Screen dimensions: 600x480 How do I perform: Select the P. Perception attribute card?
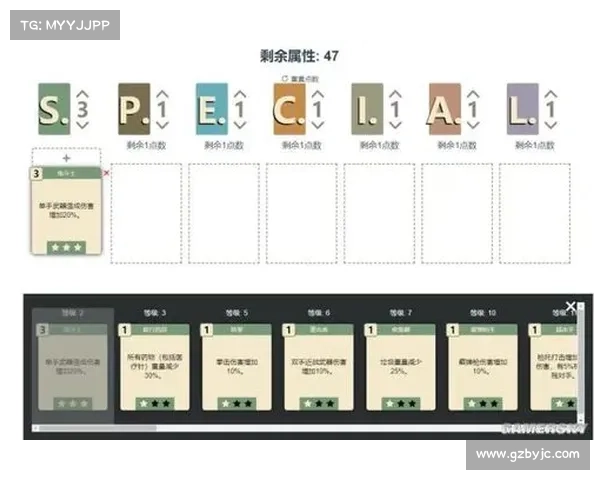[134, 109]
